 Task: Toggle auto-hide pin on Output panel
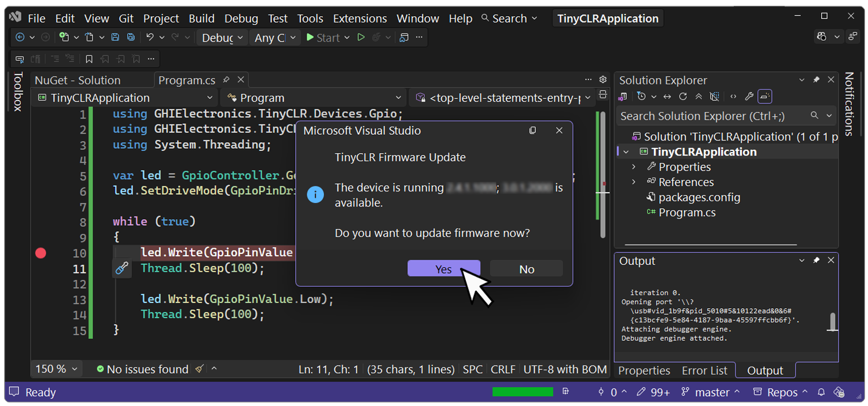pyautogui.click(x=816, y=260)
